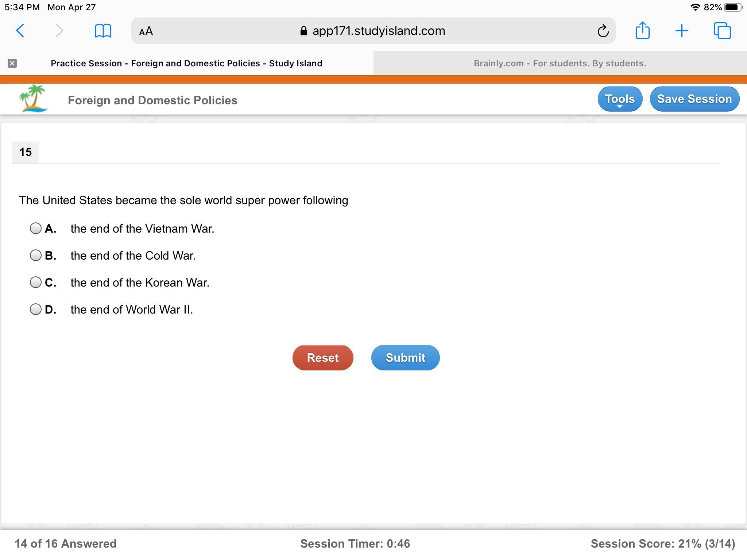Open the share sheet icon

[642, 30]
